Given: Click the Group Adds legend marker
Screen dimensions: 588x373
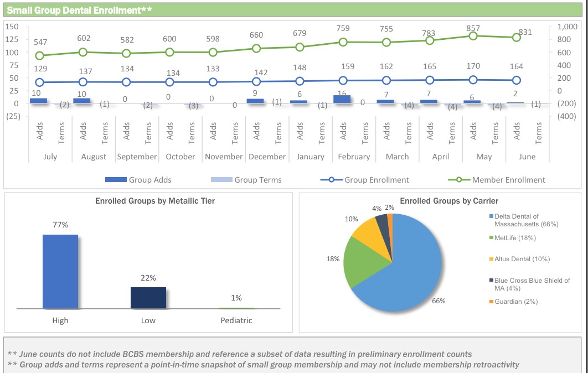Looking at the screenshot, I should [116, 180].
